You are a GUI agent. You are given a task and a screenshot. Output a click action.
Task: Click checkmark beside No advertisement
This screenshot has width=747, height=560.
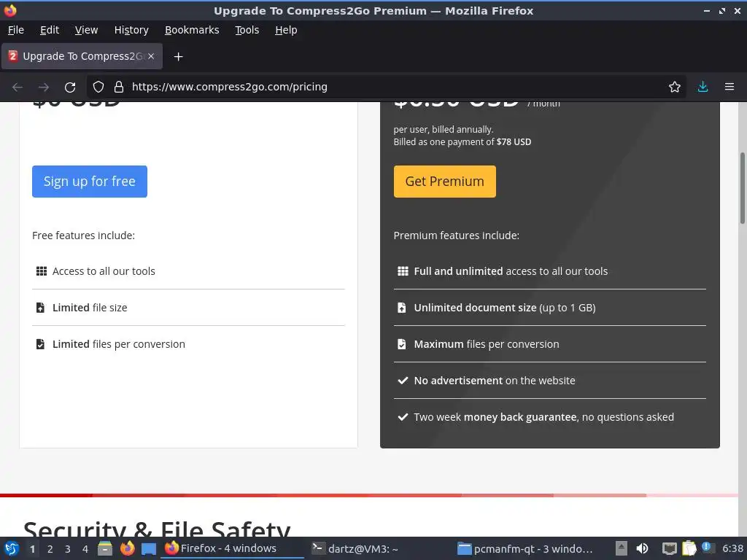403,381
